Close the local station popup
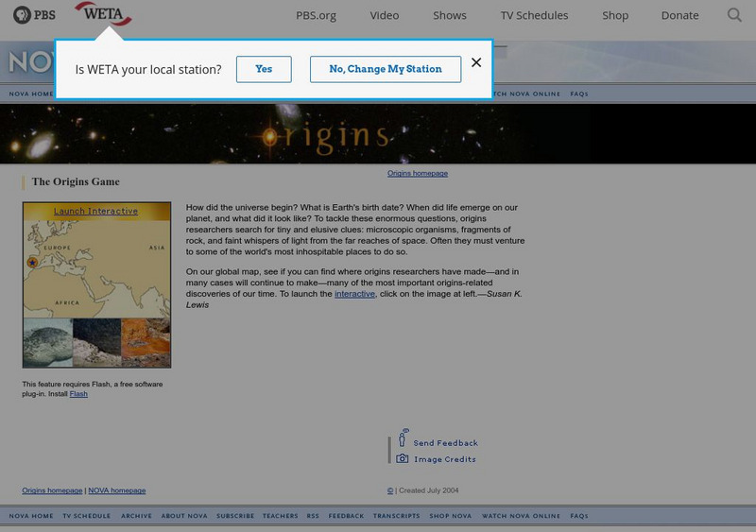This screenshot has height=532, width=756. click(476, 62)
